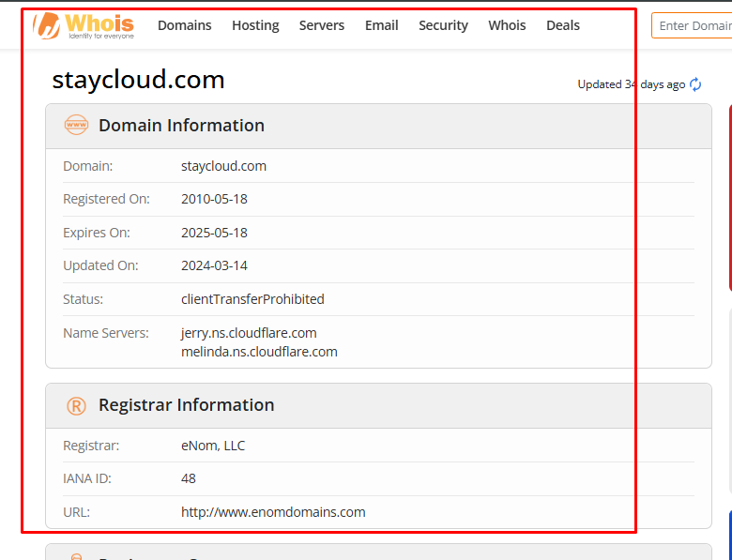Open the Deals menu
Screen dimensions: 732x560
pyautogui.click(x=563, y=25)
